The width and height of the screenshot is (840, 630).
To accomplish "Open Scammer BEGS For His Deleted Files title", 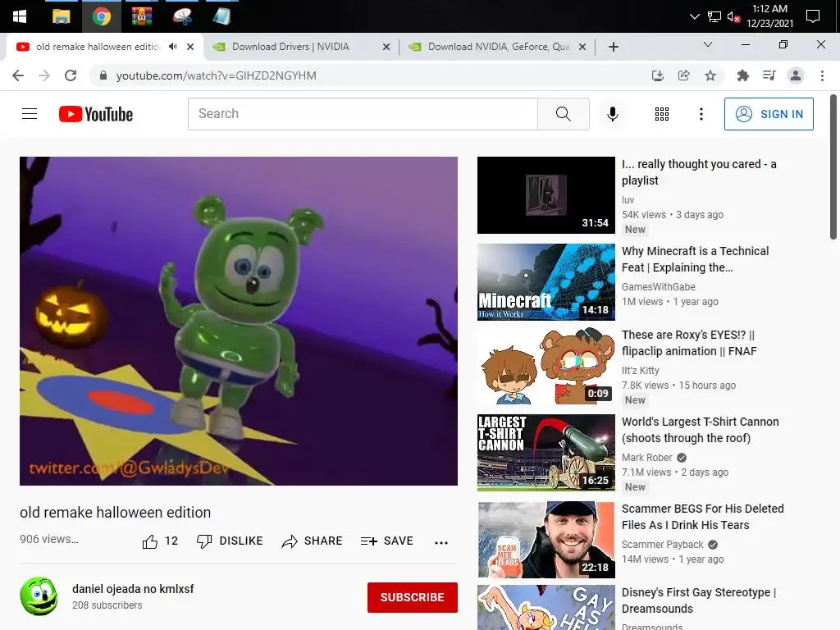I will [702, 517].
